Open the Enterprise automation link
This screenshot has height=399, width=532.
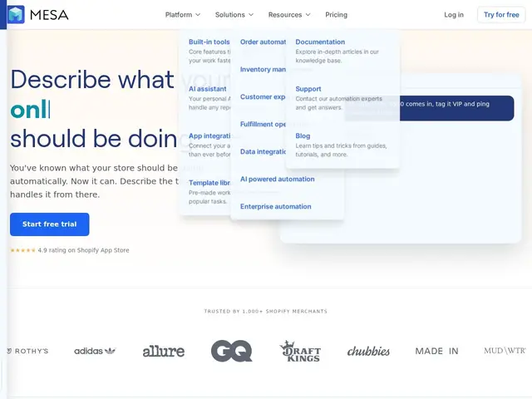tap(275, 206)
